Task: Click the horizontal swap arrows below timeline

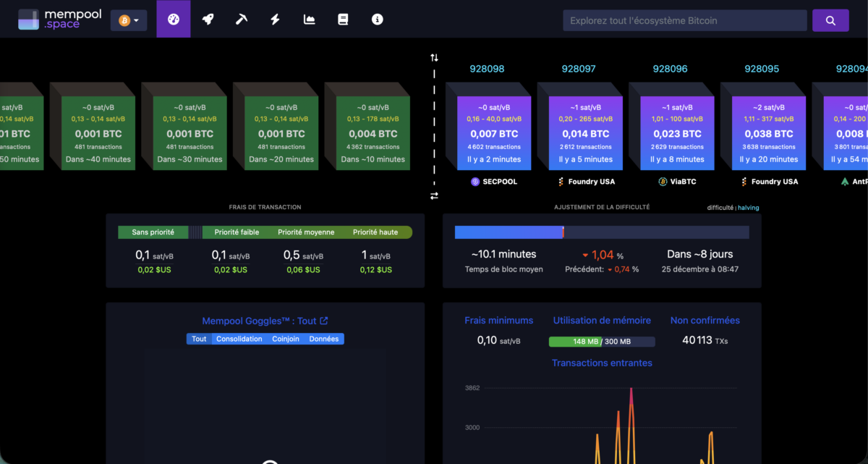Action: point(434,196)
